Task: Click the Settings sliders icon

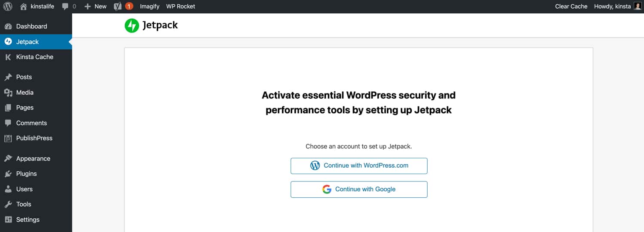Action: (x=8, y=220)
